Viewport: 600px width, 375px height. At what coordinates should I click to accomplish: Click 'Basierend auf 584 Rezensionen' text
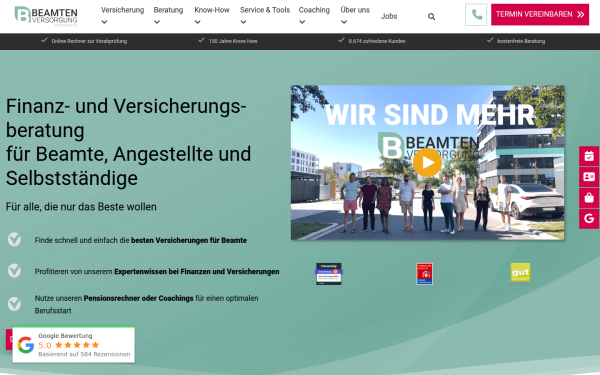point(84,354)
